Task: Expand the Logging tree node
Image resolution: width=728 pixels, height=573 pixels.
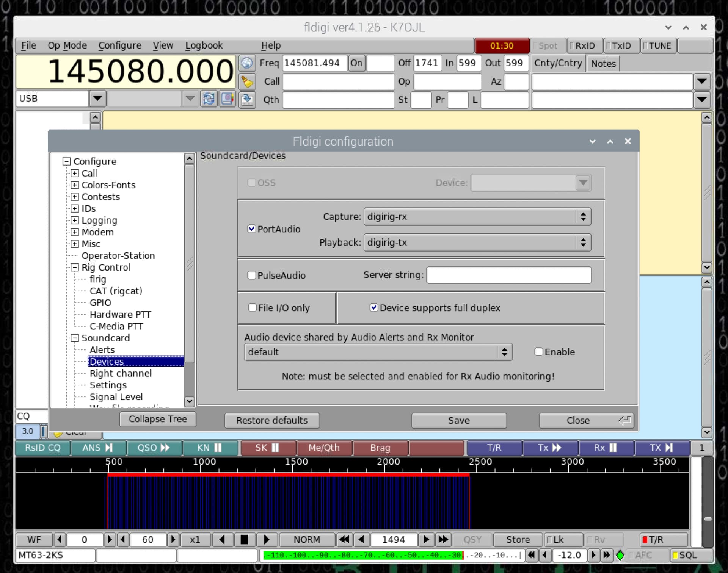Action: click(x=75, y=220)
